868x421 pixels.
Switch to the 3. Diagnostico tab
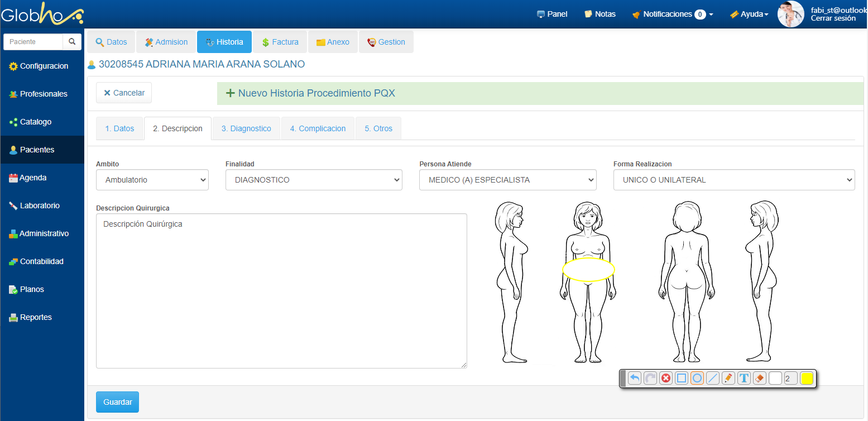(246, 128)
